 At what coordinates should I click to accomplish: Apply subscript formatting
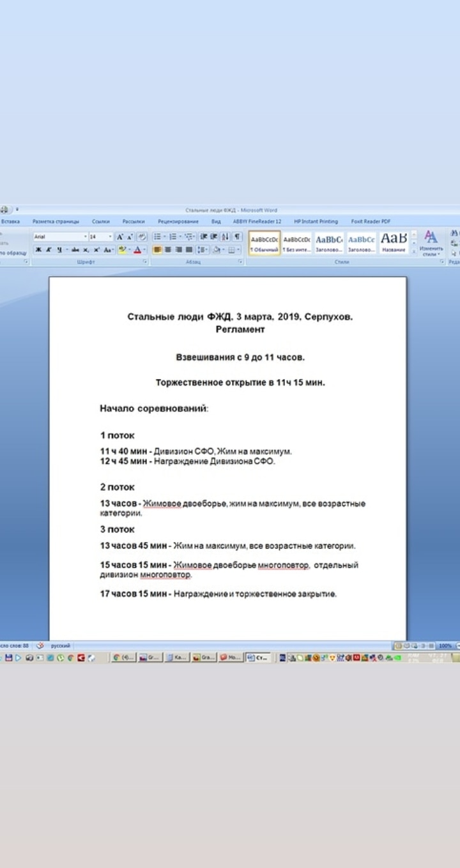coord(86,250)
